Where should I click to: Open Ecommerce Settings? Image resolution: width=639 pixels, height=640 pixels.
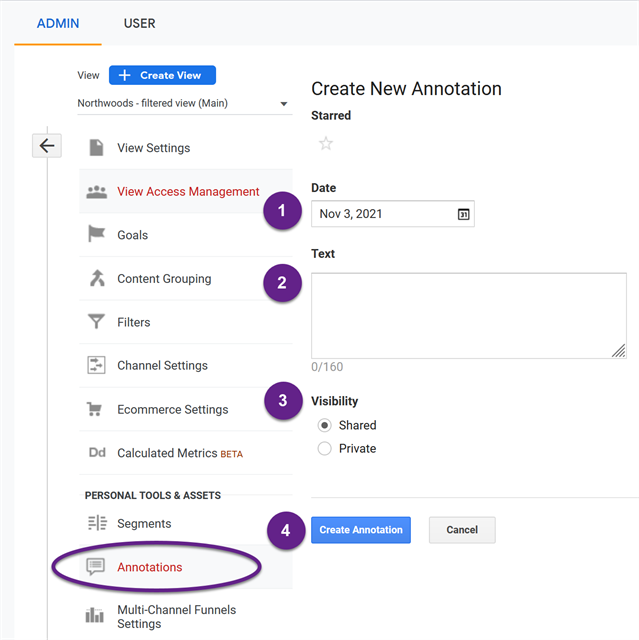click(x=186, y=409)
